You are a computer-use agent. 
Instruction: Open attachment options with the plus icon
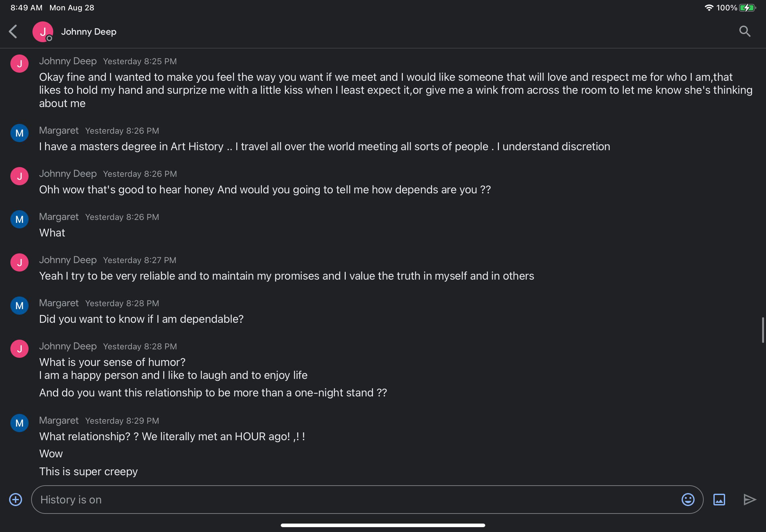15,499
